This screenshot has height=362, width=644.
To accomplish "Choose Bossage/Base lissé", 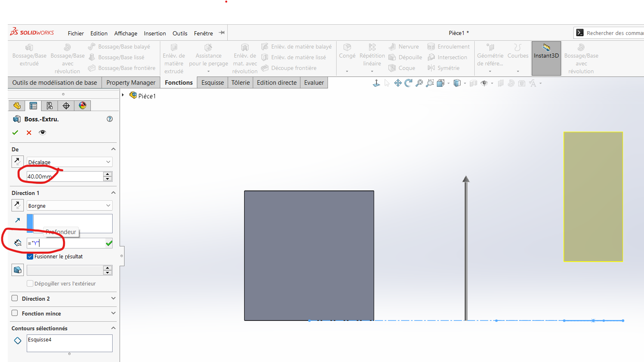I will [116, 57].
